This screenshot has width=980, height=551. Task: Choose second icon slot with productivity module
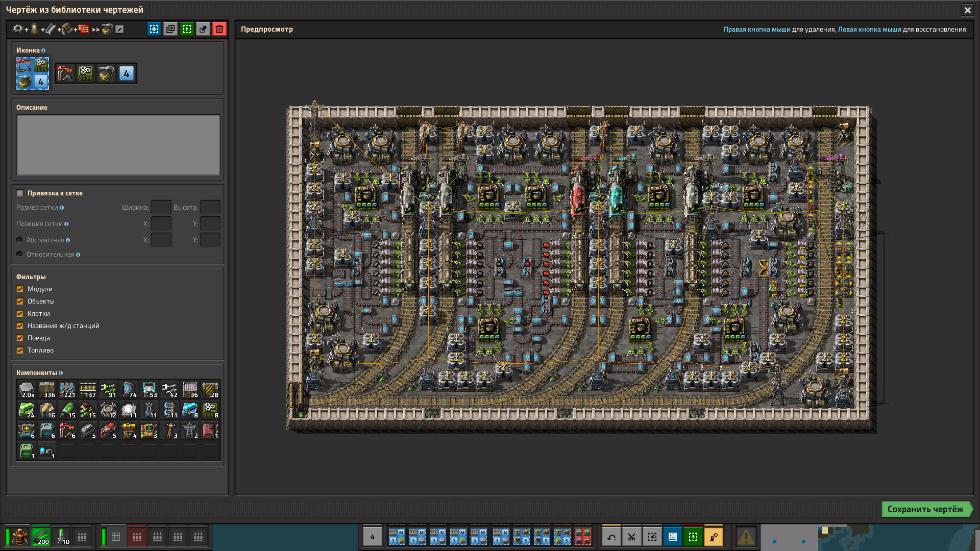[86, 73]
